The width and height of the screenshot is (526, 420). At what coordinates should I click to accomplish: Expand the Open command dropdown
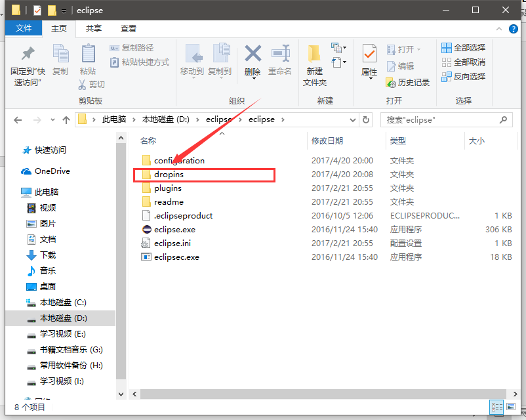coord(418,50)
